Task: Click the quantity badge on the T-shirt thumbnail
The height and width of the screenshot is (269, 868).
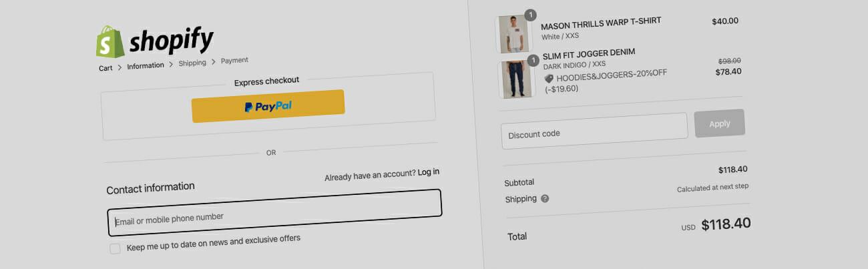Action: pos(531,15)
